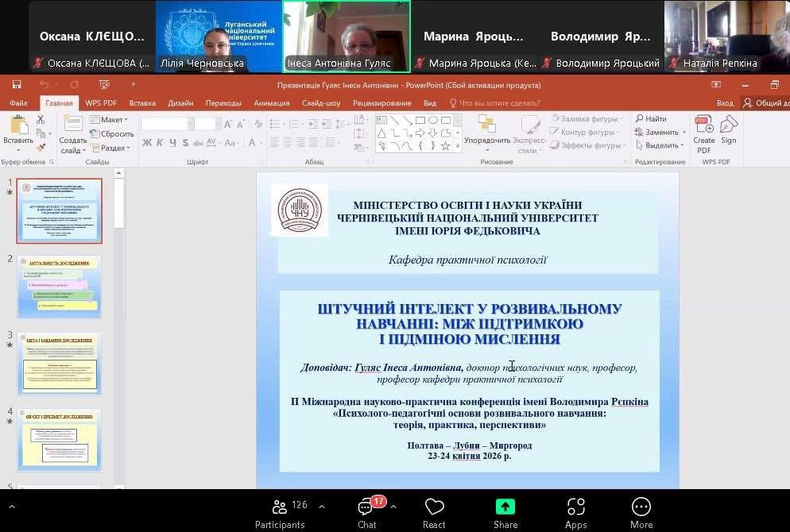This screenshot has height=532, width=790.
Task: Open the font name combo box
Action: [x=167, y=124]
